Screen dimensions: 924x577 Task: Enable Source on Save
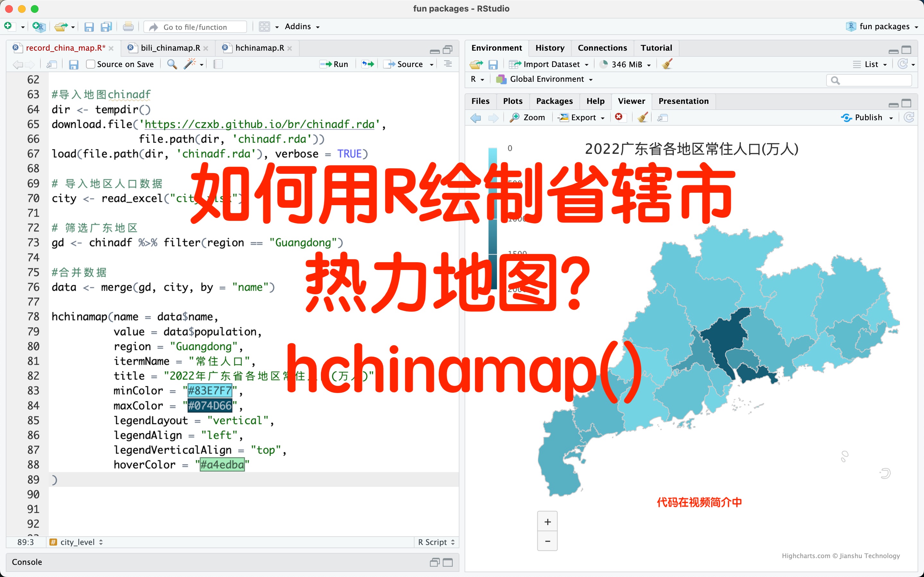point(90,64)
